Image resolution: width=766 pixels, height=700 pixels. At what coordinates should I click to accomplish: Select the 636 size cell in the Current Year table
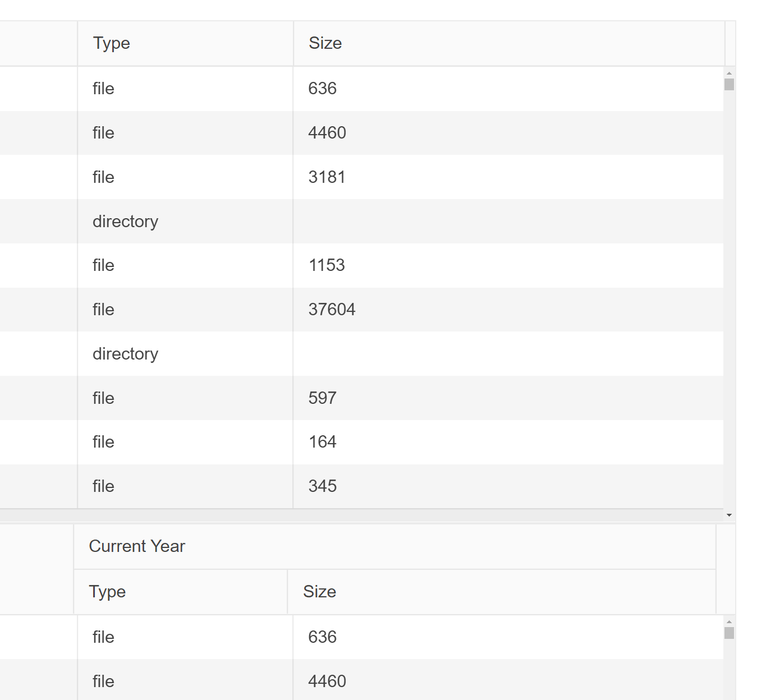323,637
